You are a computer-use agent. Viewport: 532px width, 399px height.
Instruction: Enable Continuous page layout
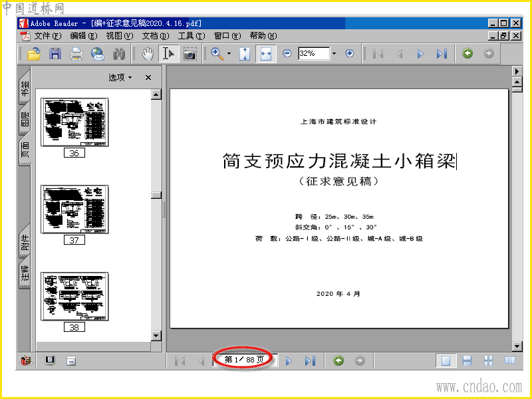[467, 360]
